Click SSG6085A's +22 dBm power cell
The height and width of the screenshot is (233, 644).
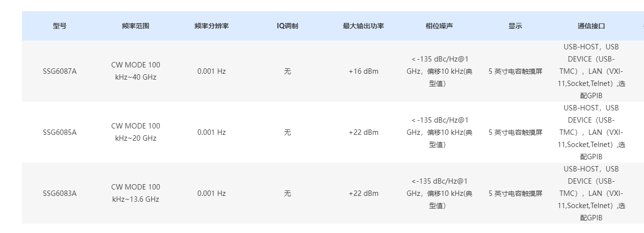coord(363,132)
